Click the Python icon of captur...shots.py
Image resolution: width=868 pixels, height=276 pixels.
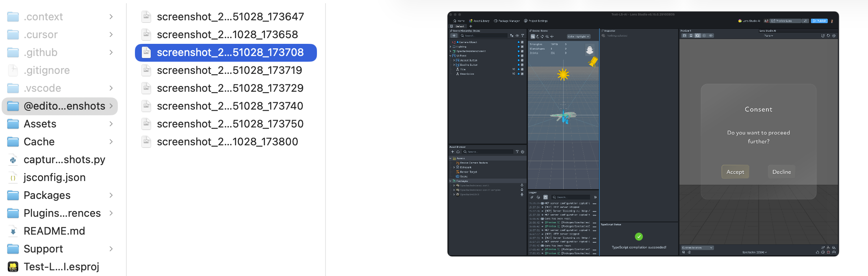click(x=13, y=160)
